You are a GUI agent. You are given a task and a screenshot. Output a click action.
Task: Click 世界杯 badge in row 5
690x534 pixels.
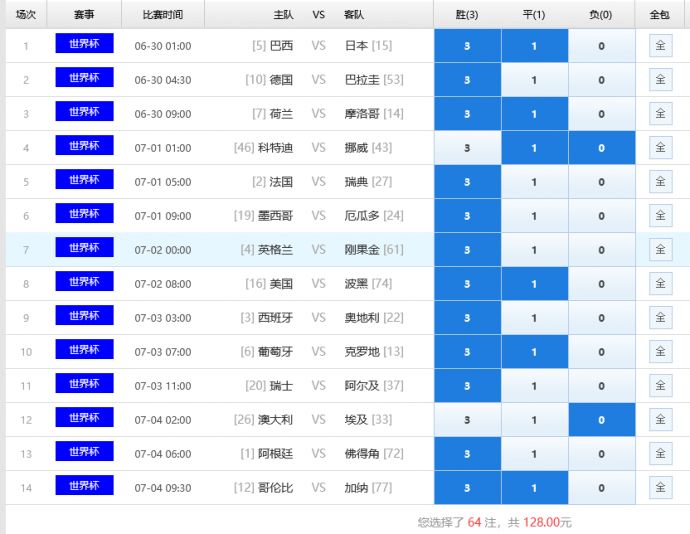point(84,180)
